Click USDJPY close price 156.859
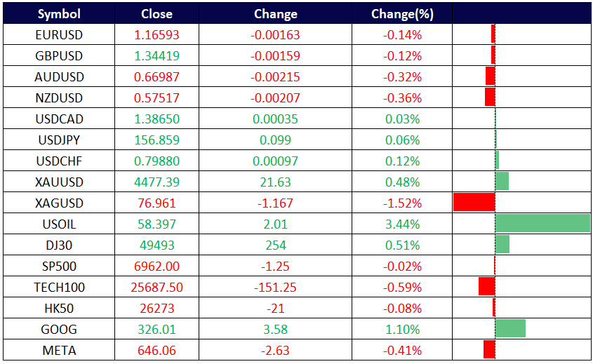The image size is (593, 364). [156, 140]
